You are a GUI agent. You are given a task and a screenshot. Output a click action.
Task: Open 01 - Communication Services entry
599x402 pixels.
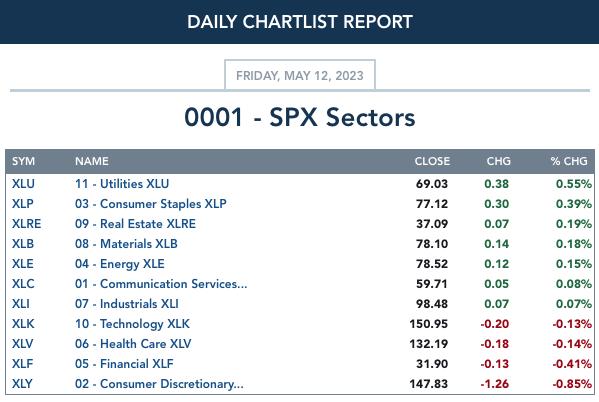pyautogui.click(x=161, y=284)
